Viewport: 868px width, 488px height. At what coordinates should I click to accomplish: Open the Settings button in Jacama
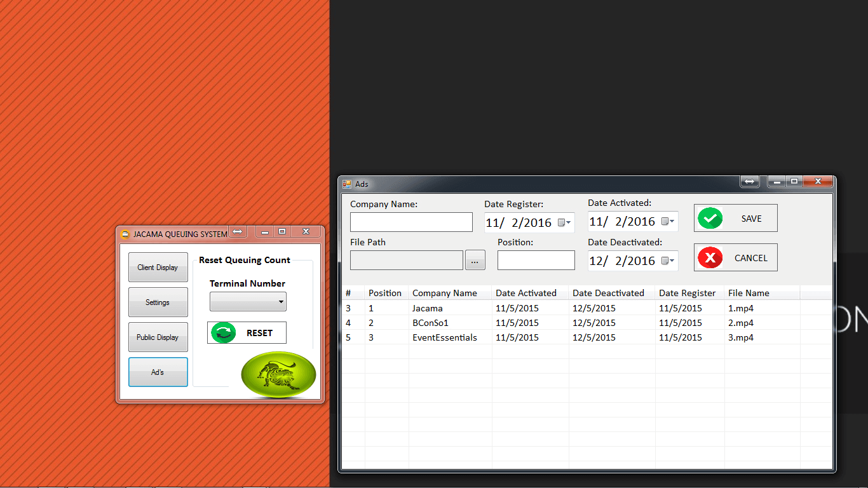158,302
